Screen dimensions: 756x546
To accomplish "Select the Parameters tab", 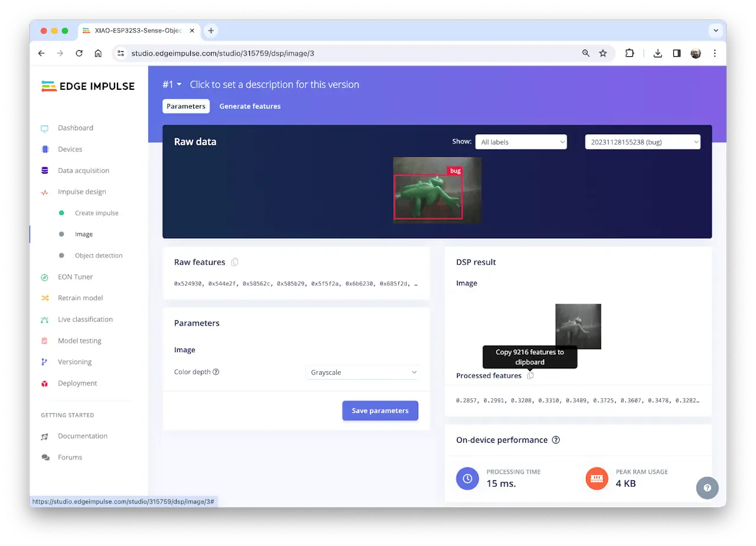I will pyautogui.click(x=186, y=106).
